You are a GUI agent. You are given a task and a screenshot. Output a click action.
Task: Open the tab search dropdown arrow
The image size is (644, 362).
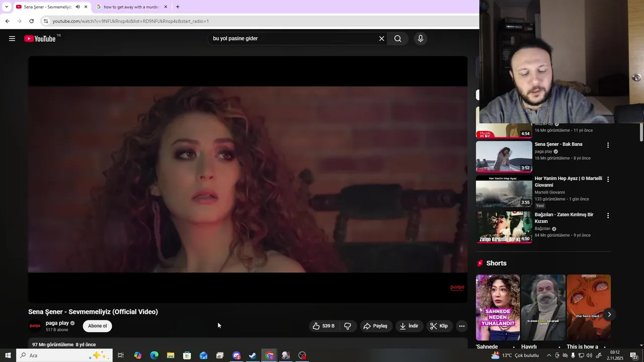[7, 7]
